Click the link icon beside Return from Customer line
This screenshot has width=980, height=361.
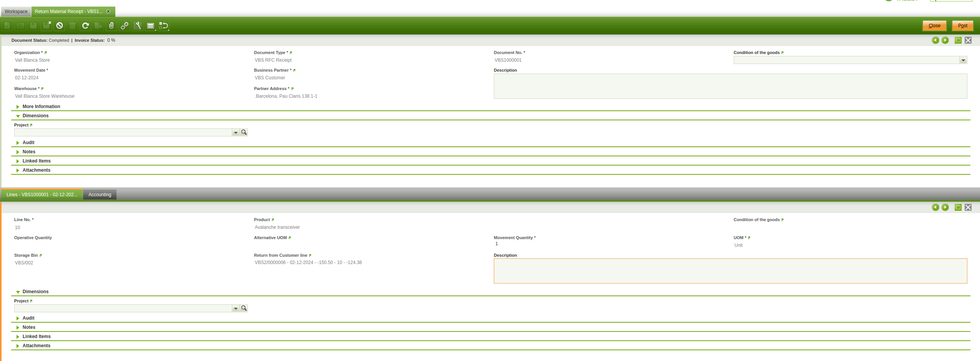coord(310,255)
